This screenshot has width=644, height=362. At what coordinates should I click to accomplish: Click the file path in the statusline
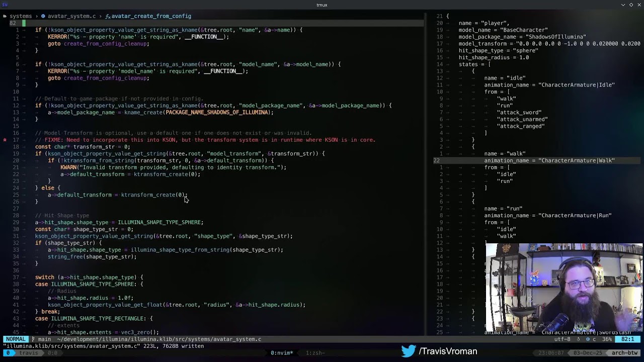[159, 339]
